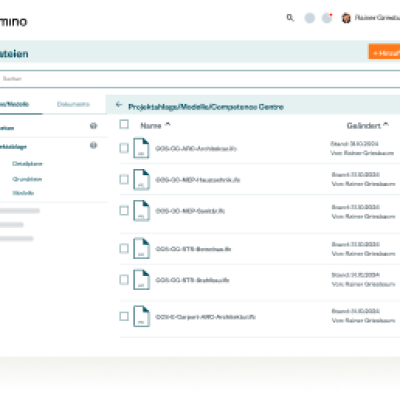Sort by Name column arrow

point(168,125)
